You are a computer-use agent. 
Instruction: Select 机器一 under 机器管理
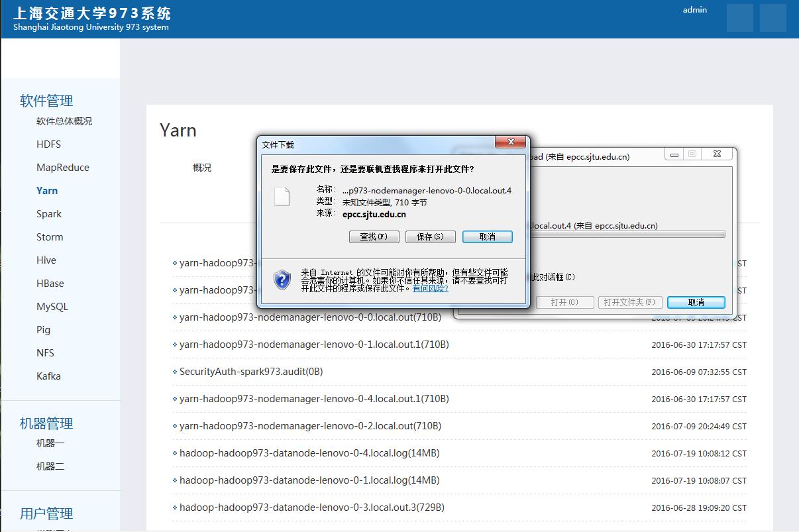pos(50,443)
